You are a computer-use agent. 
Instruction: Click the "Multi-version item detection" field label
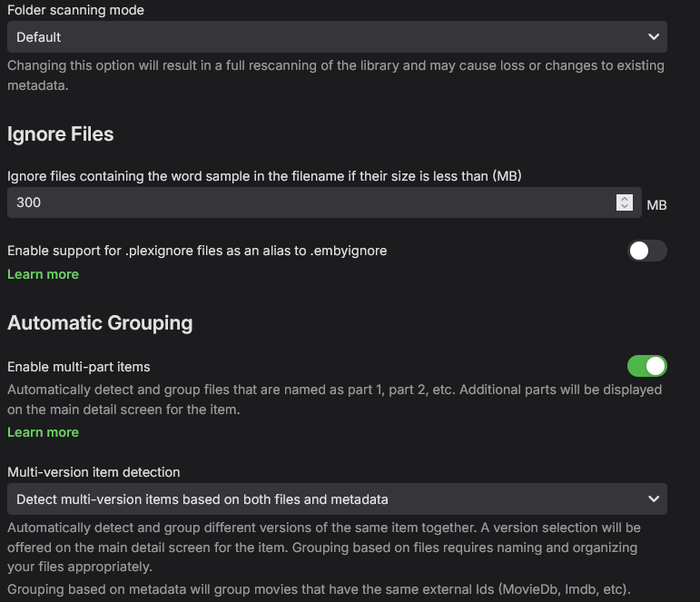point(94,472)
